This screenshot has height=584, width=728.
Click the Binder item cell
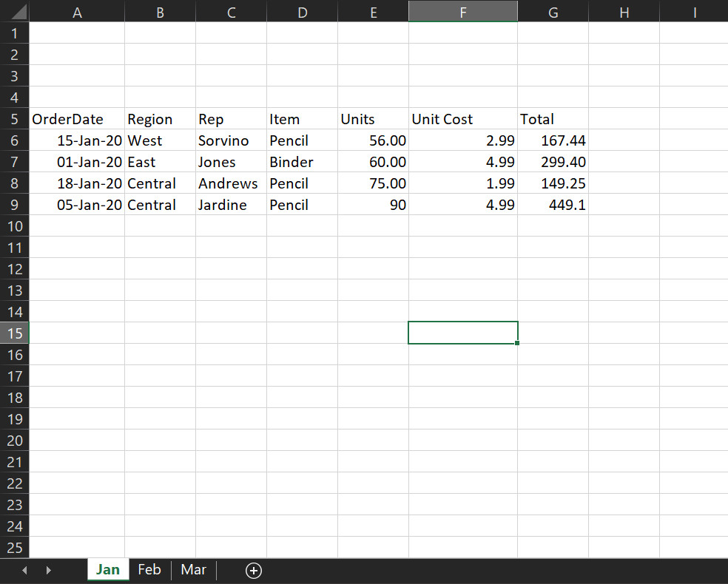point(302,162)
